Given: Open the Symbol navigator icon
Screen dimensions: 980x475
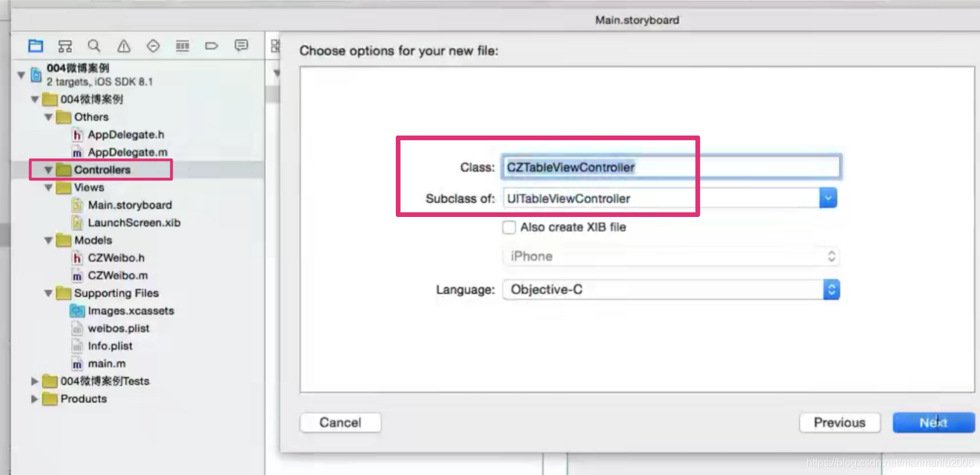Looking at the screenshot, I should 65,46.
